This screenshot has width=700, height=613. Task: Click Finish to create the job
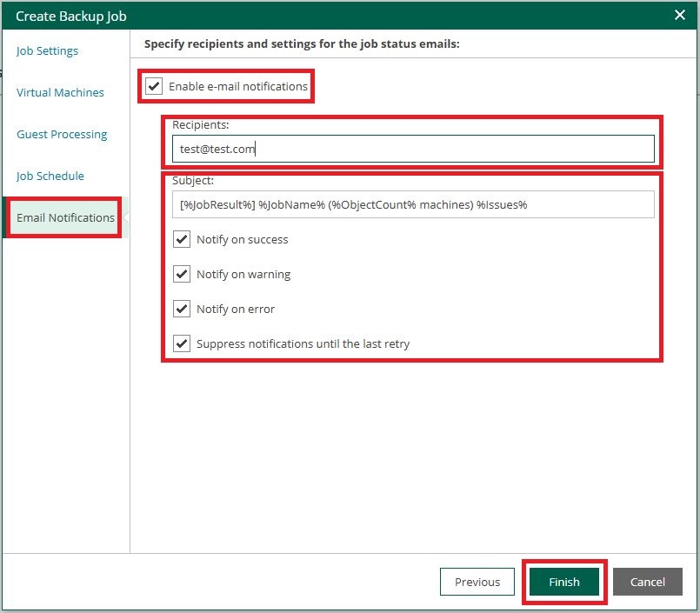pos(564,582)
